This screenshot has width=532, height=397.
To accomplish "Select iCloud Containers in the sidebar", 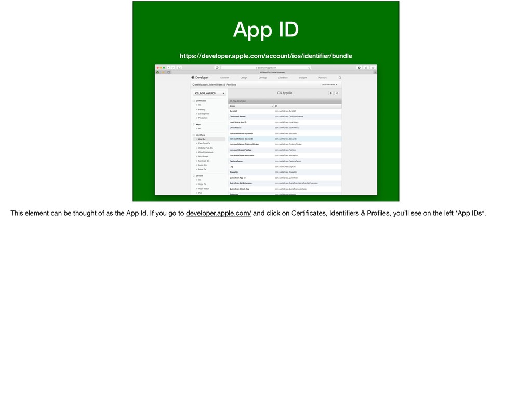I will tap(206, 152).
